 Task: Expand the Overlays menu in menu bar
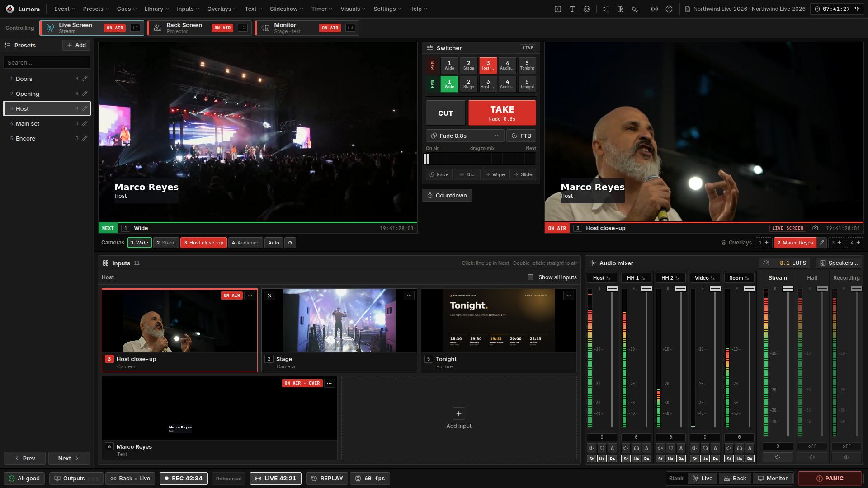click(x=222, y=9)
